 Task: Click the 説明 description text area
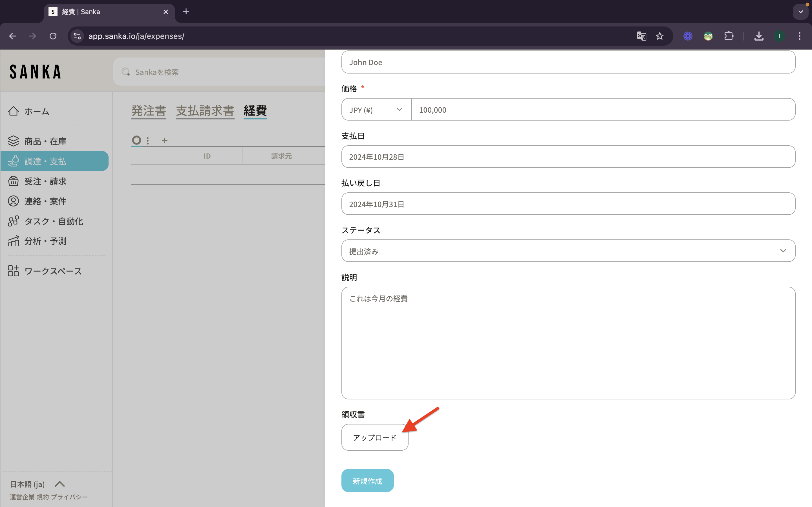[x=568, y=343]
